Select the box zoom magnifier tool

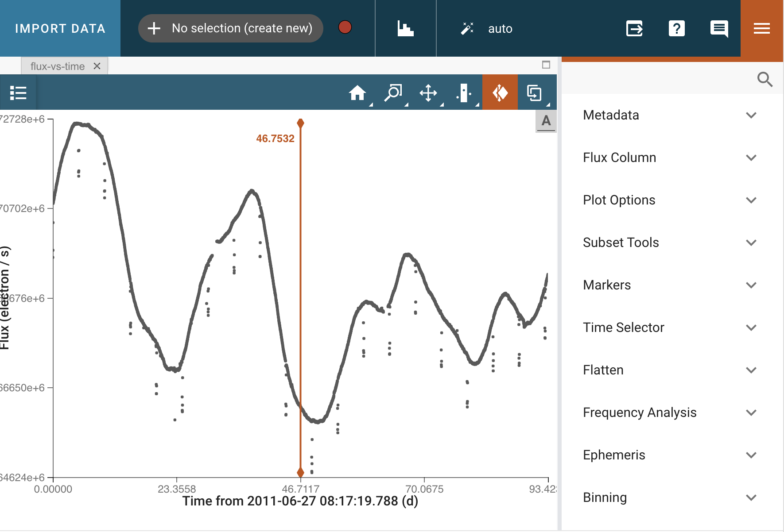coord(393,93)
